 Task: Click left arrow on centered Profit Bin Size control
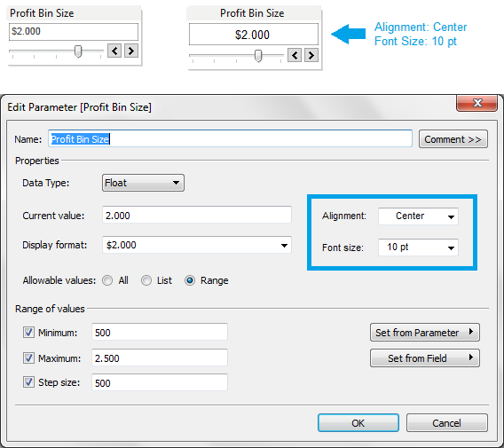(295, 55)
